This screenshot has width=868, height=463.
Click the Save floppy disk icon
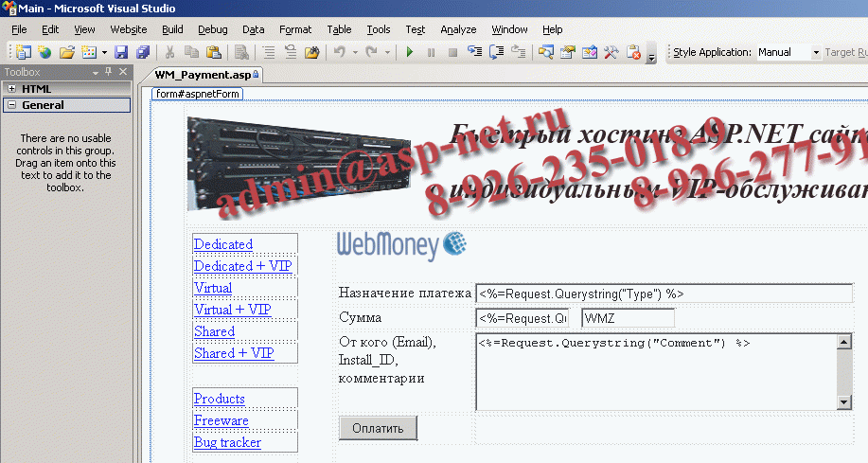tap(121, 52)
